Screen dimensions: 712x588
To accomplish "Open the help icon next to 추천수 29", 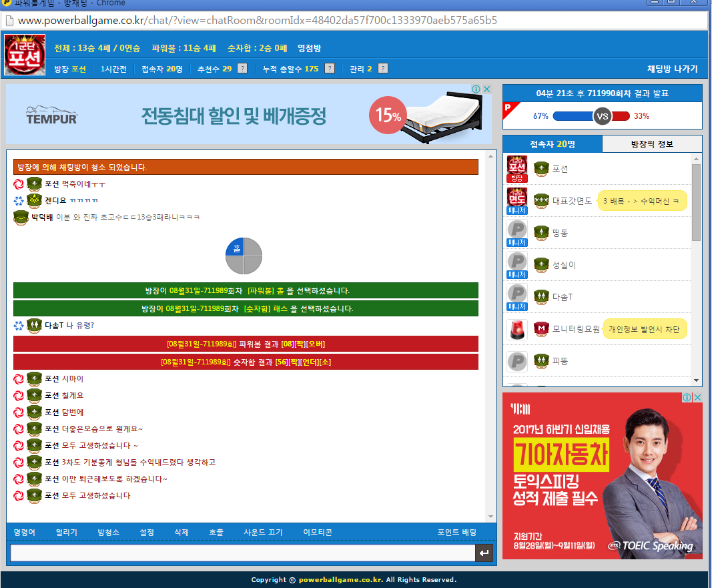I will [243, 69].
